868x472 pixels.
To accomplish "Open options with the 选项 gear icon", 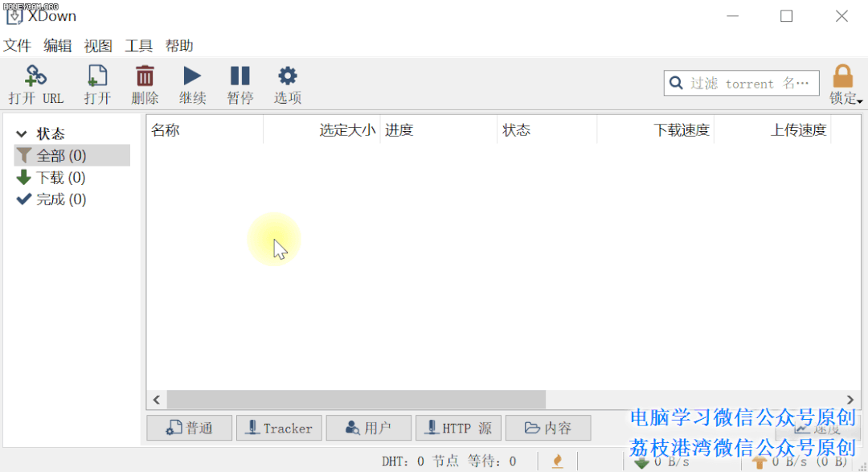I will tap(287, 76).
